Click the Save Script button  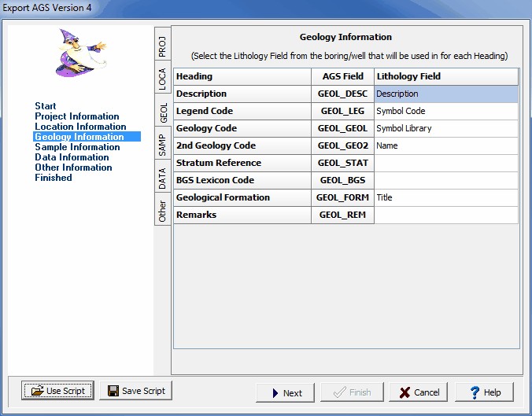pyautogui.click(x=135, y=391)
